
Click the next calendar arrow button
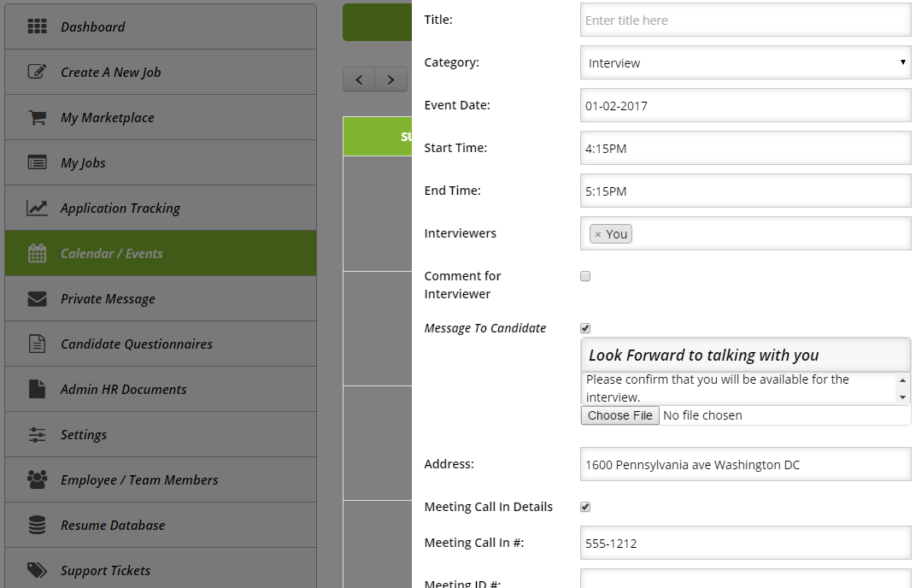pos(390,79)
